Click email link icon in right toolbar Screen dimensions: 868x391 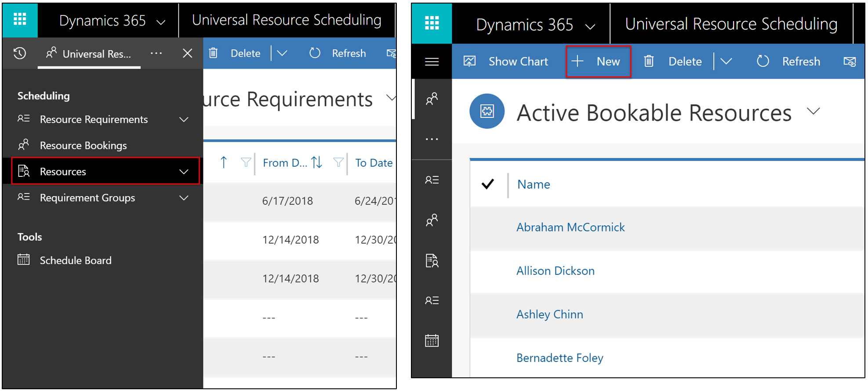850,62
